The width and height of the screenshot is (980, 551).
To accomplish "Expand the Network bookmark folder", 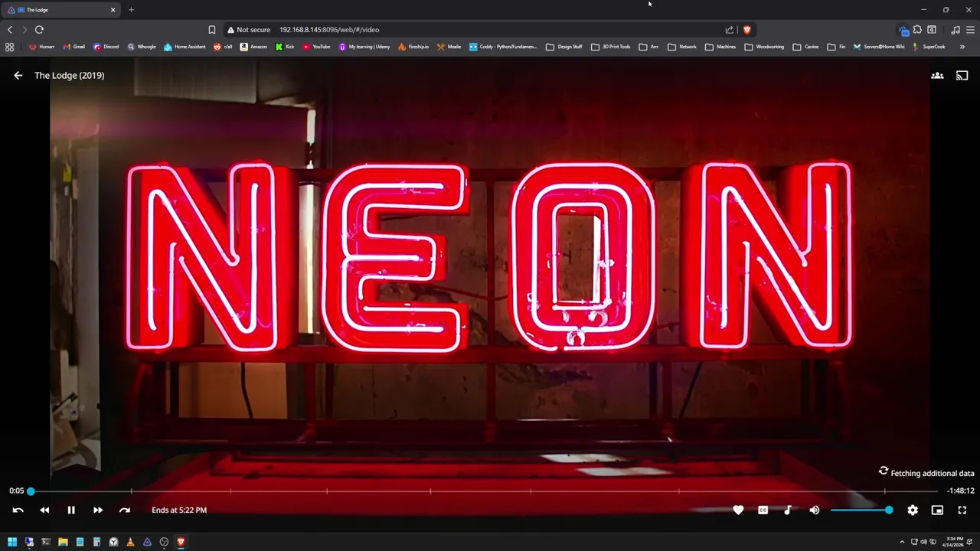I will (682, 47).
